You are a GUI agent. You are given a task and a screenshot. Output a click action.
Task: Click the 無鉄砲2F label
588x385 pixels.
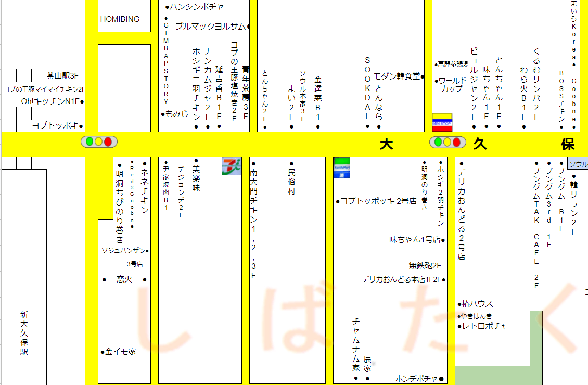point(425,265)
